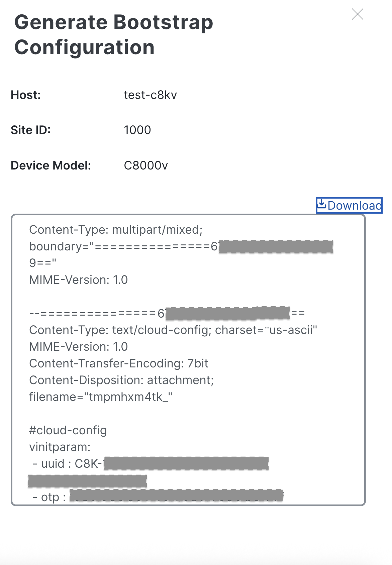The width and height of the screenshot is (392, 565).
Task: Click the download arrow icon
Action: (322, 204)
